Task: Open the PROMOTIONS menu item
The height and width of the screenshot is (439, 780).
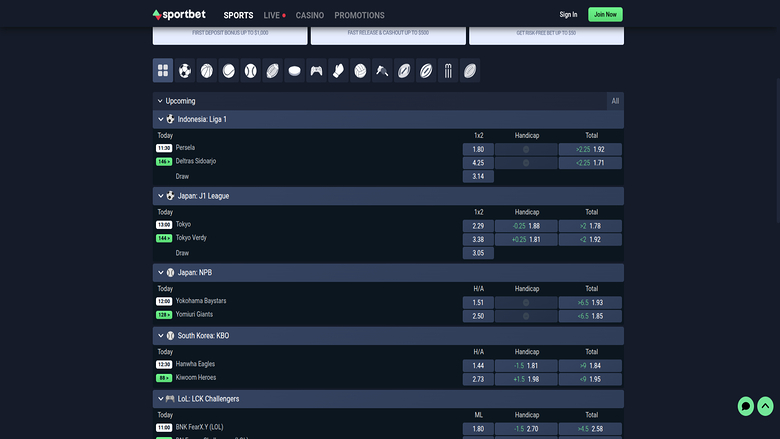Action: tap(359, 15)
